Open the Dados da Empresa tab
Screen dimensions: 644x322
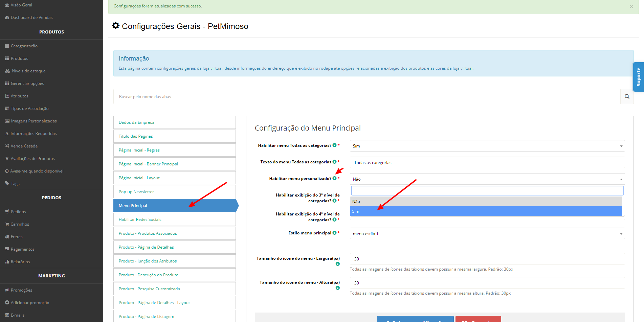pos(175,122)
